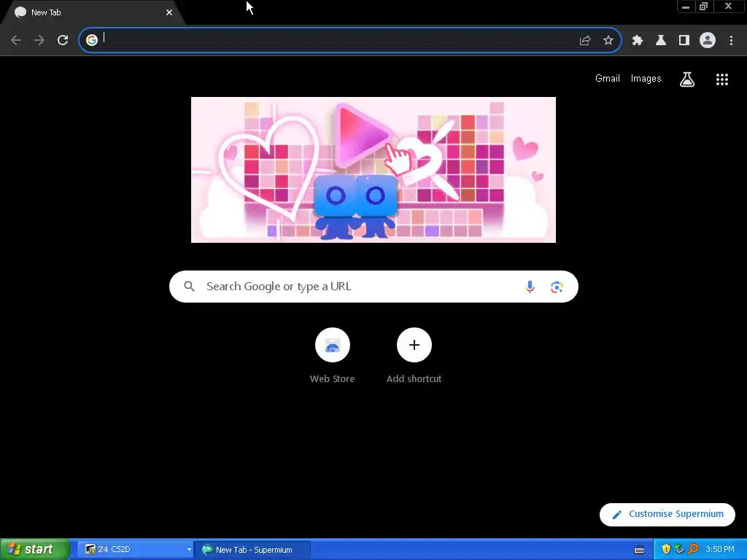The height and width of the screenshot is (560, 747).
Task: Open the Extensions puzzle icon
Action: point(638,41)
